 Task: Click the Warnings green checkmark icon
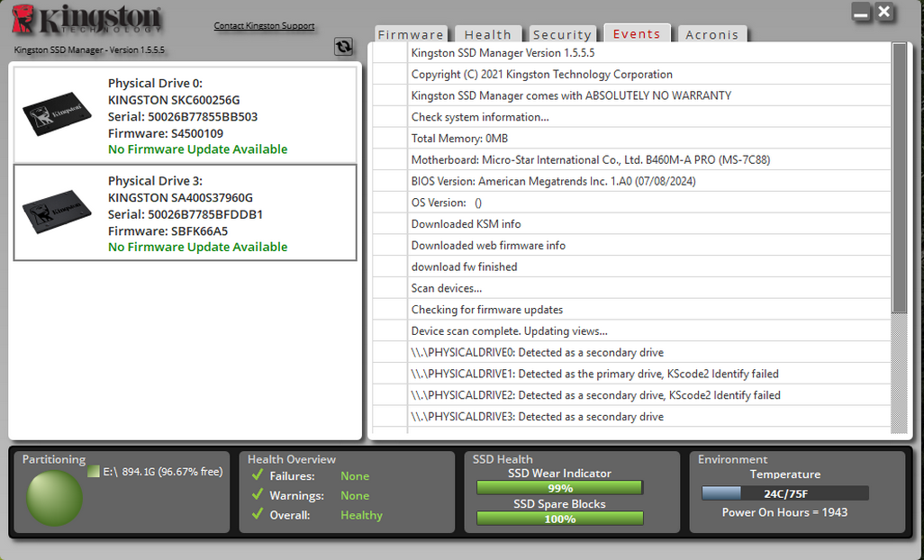(x=258, y=495)
